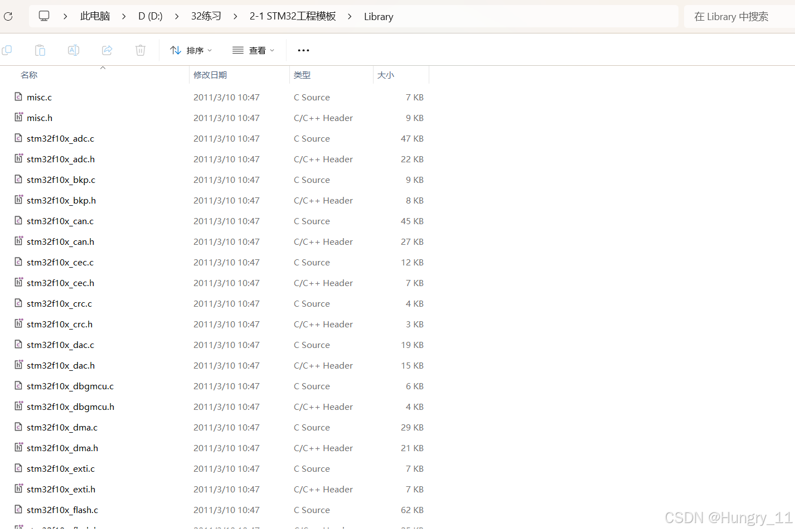Select the stm32f10x_bkp.h file icon
This screenshot has height=532, width=795.
point(18,200)
